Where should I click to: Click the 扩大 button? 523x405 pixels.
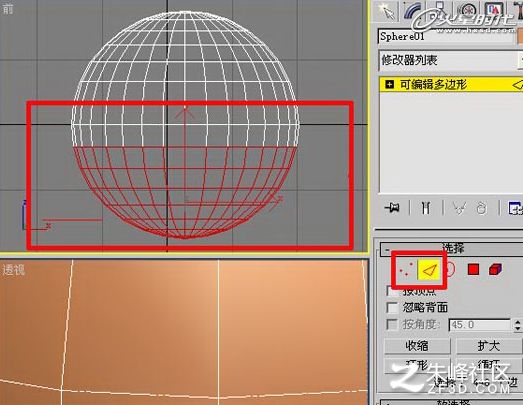[x=489, y=346]
